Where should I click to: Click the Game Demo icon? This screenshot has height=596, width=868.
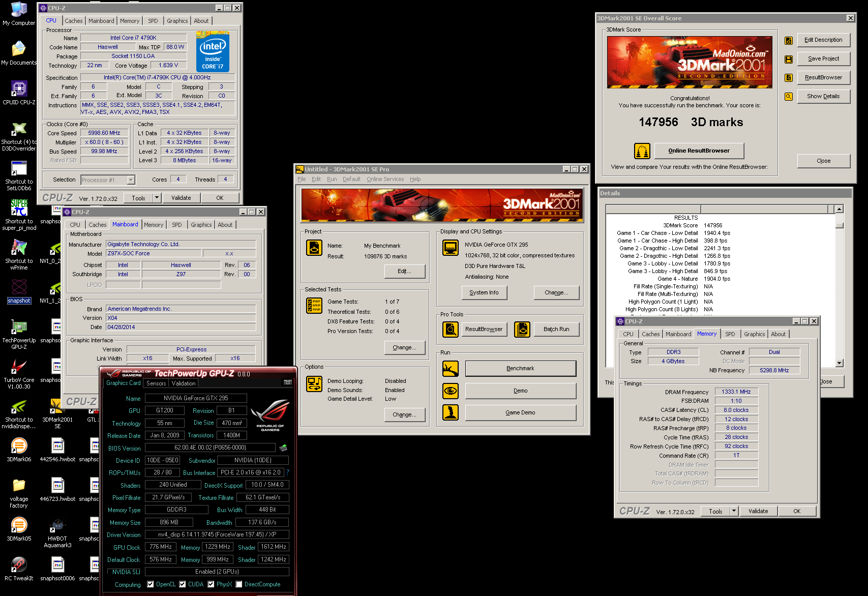[451, 412]
